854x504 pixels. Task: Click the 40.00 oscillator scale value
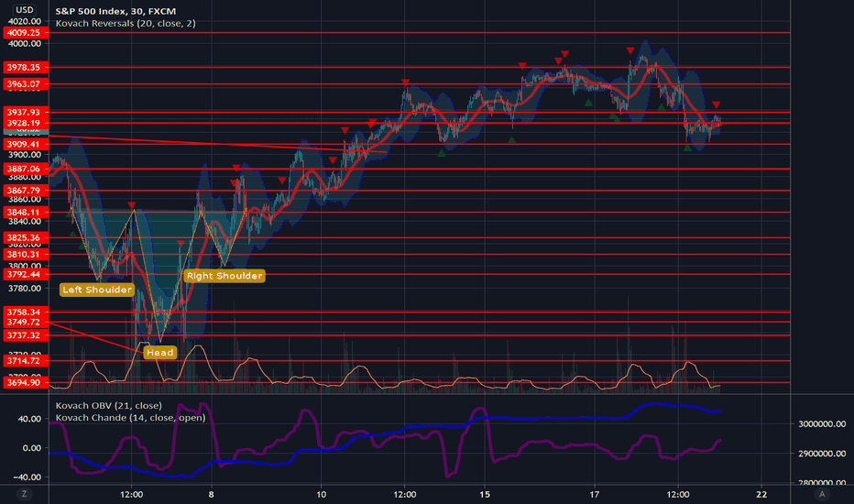tap(29, 419)
